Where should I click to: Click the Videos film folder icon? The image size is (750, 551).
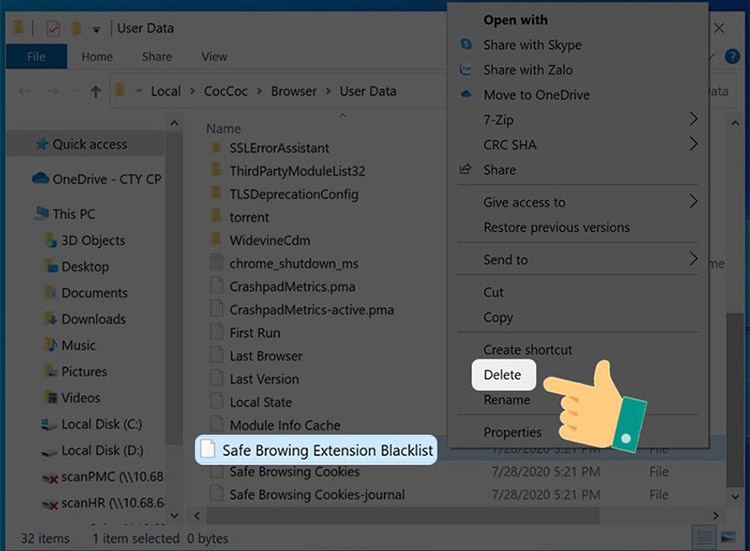[x=50, y=397]
